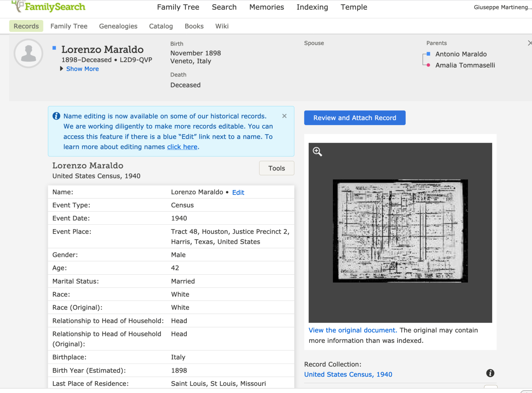Click the census document thumbnail
Image resolution: width=532 pixels, height=393 pixels.
coord(400,230)
